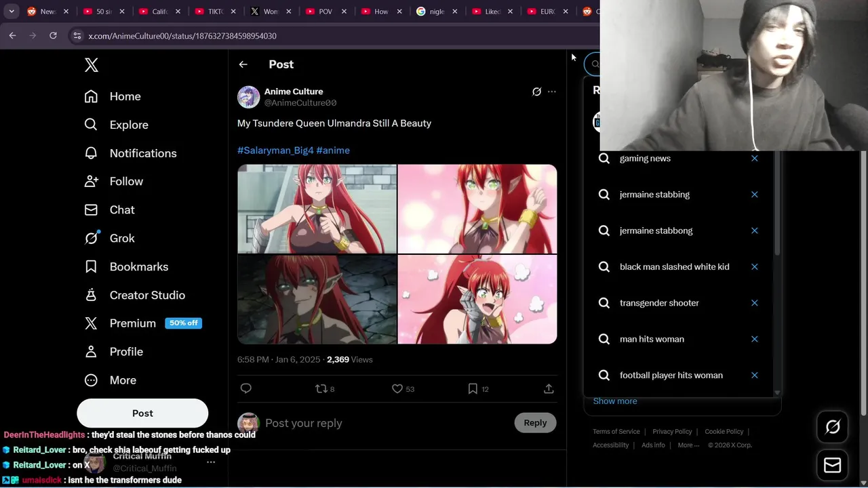Go back with the Post header arrow
This screenshot has height=488, width=868.
[x=243, y=64]
